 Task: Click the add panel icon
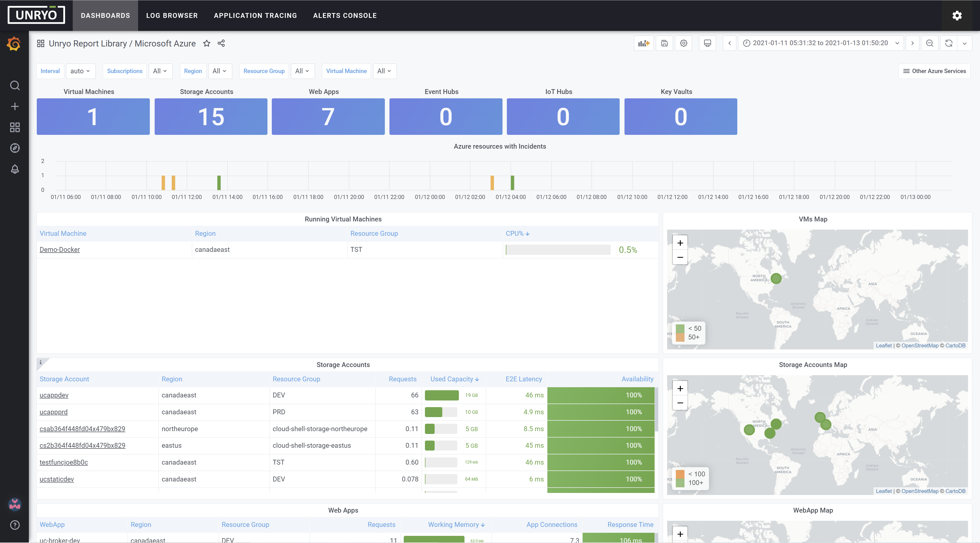tap(644, 43)
